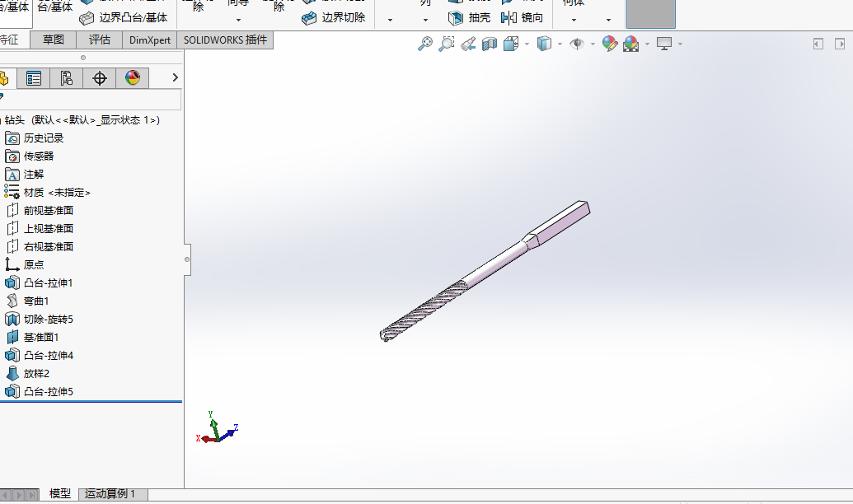This screenshot has height=504, width=853.
Task: Open the DisplayManager color ball tab
Action: click(132, 78)
